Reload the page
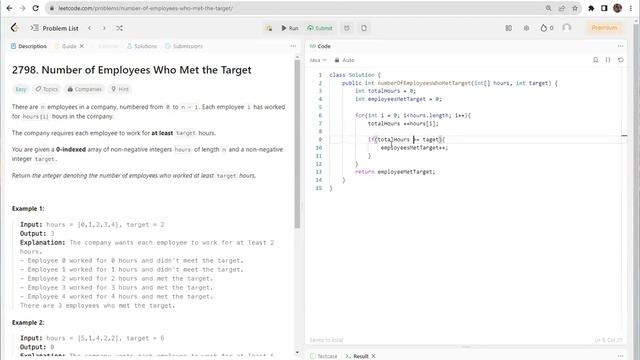This screenshot has height=360, width=640. pyautogui.click(x=36, y=8)
